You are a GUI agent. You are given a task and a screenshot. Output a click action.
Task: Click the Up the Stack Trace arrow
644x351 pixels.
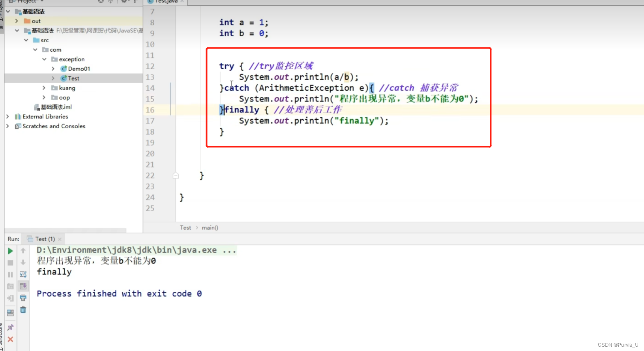23,251
